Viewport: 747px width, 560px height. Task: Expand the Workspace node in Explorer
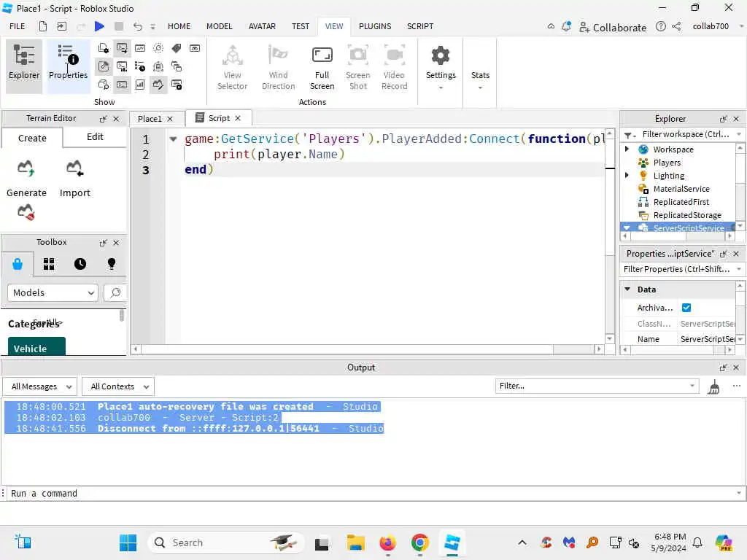(x=627, y=149)
